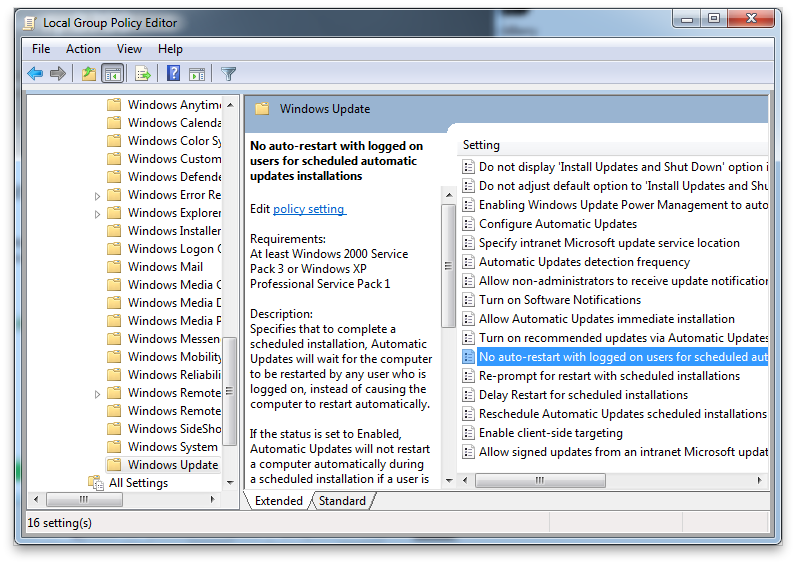Click scroll-right arrow of the settings list

(759, 480)
